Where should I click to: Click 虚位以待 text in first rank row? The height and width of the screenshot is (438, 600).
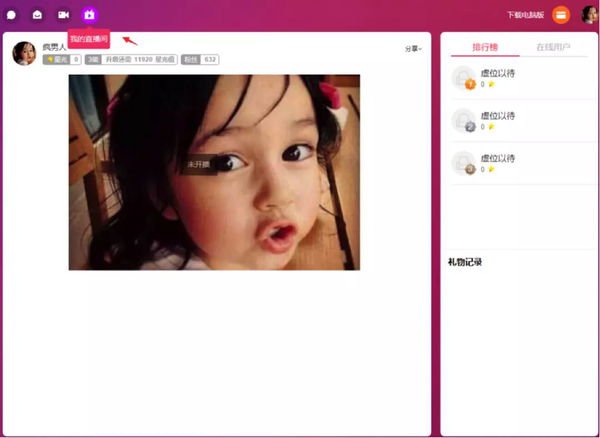tap(498, 73)
